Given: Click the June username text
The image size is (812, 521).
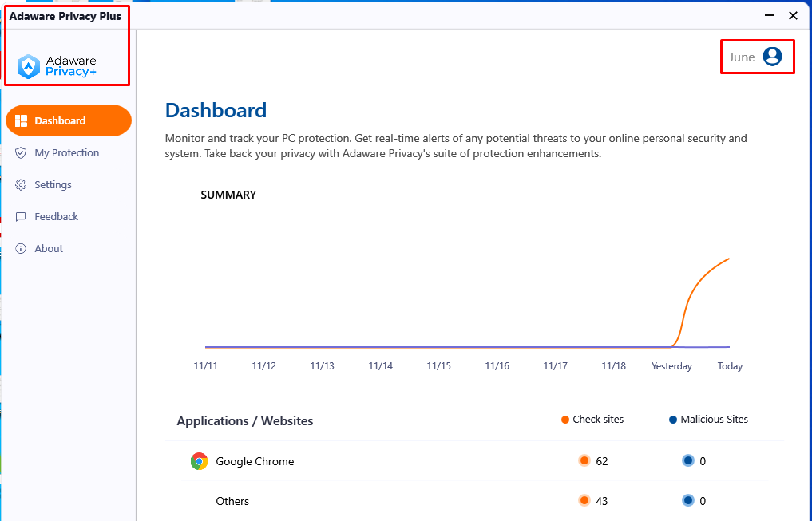Looking at the screenshot, I should [742, 57].
